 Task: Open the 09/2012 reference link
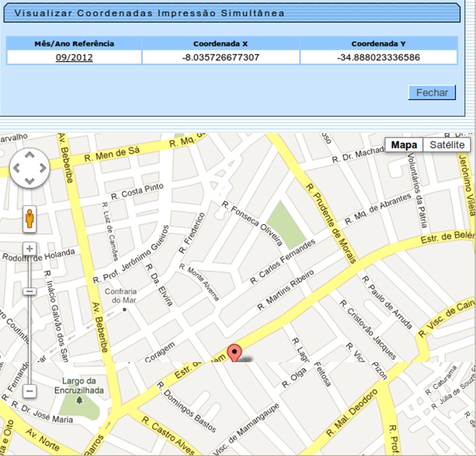(74, 57)
